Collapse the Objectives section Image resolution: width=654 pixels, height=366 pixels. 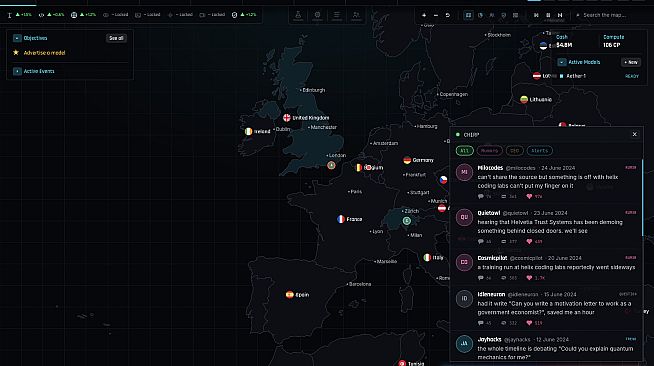[17, 38]
